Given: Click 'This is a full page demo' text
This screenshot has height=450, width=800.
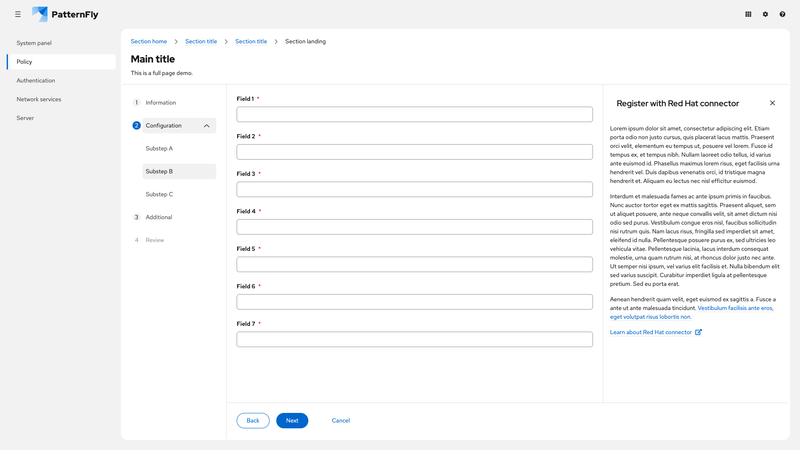Looking at the screenshot, I should point(162,73).
